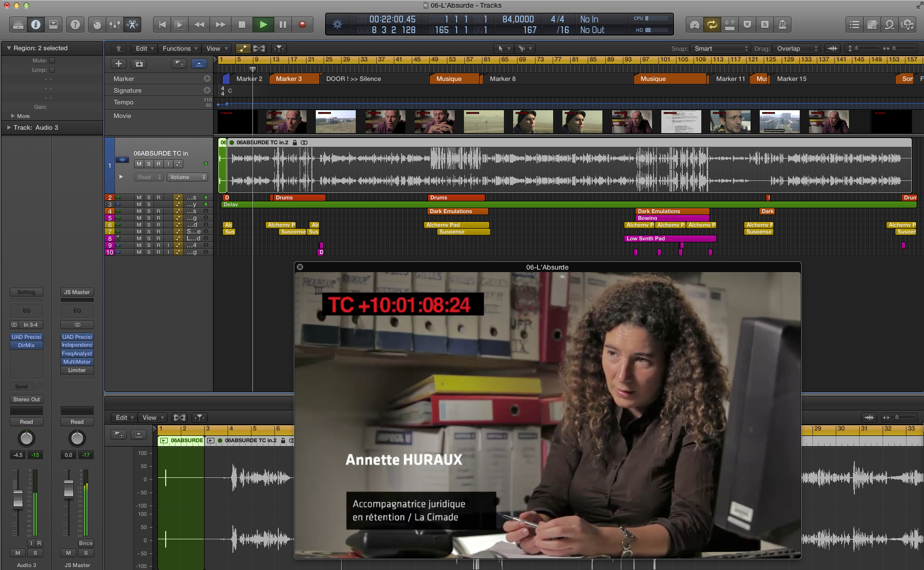Open the Mixer with the faders icon

115,24
